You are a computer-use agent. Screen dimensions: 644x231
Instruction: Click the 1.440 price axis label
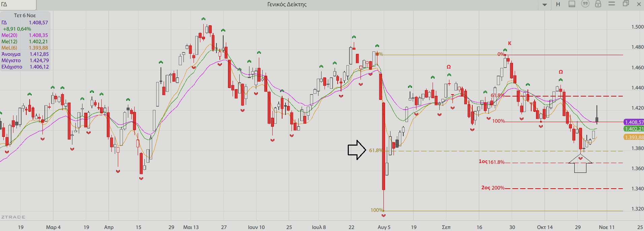click(x=638, y=88)
